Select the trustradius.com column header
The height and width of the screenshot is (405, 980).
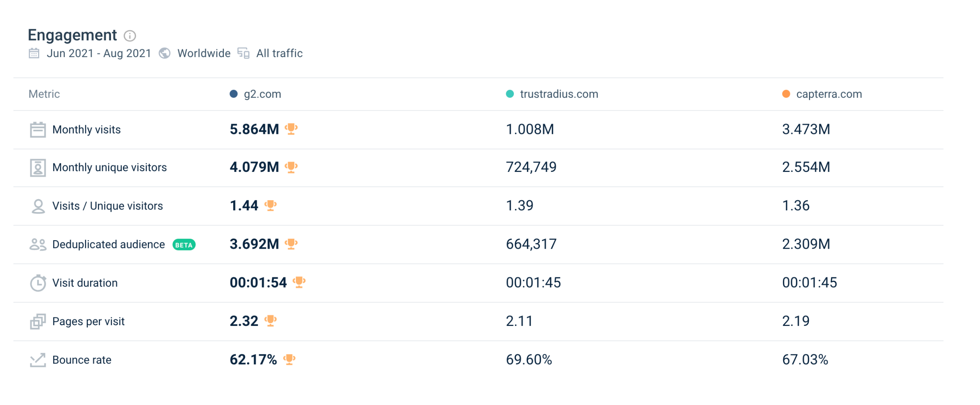pyautogui.click(x=558, y=94)
